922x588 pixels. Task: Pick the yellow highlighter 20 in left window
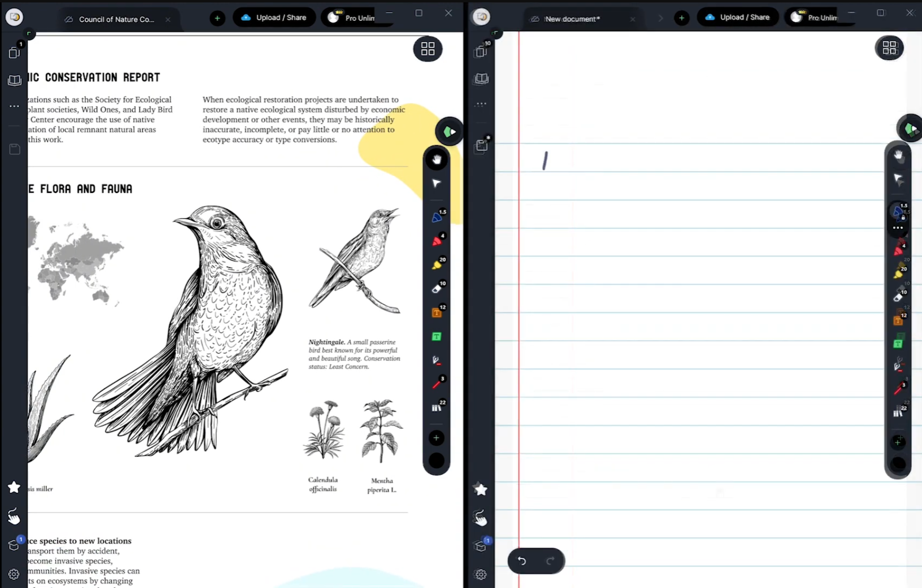click(438, 264)
